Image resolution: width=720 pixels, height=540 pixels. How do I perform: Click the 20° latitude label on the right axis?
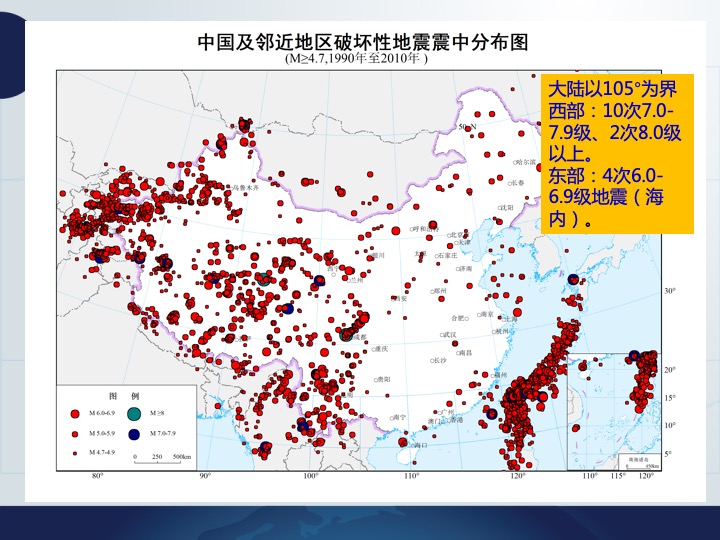tap(670, 370)
